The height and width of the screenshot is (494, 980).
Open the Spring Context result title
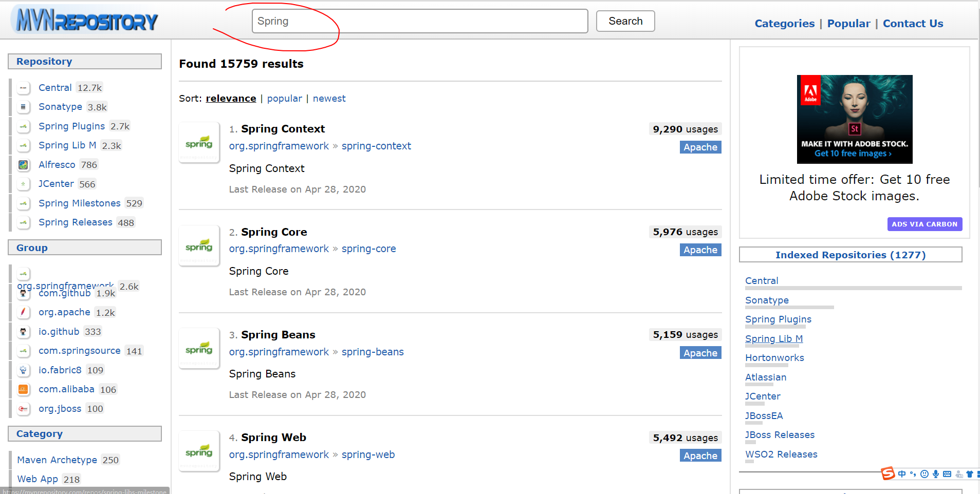pos(283,129)
